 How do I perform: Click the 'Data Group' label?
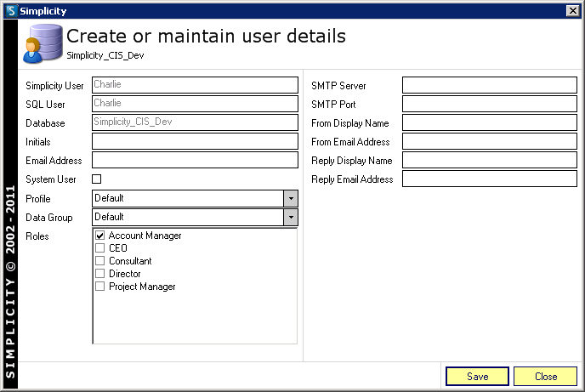point(48,218)
